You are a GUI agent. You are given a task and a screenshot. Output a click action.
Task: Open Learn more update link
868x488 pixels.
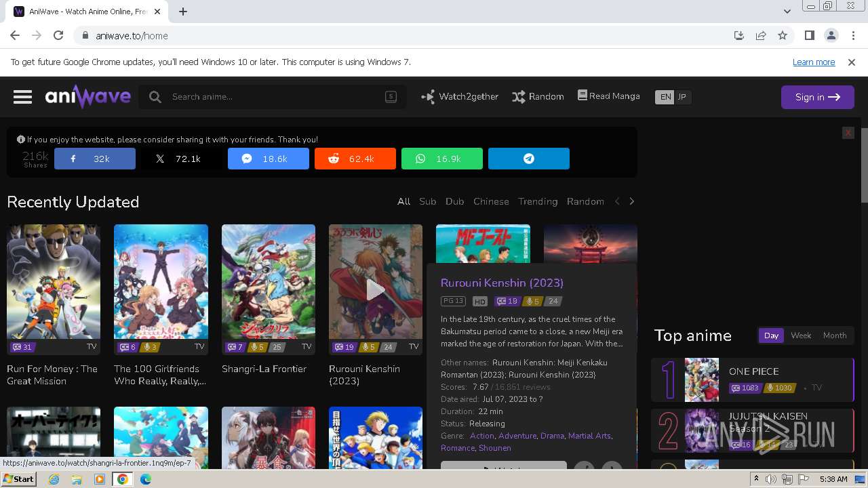[814, 62]
